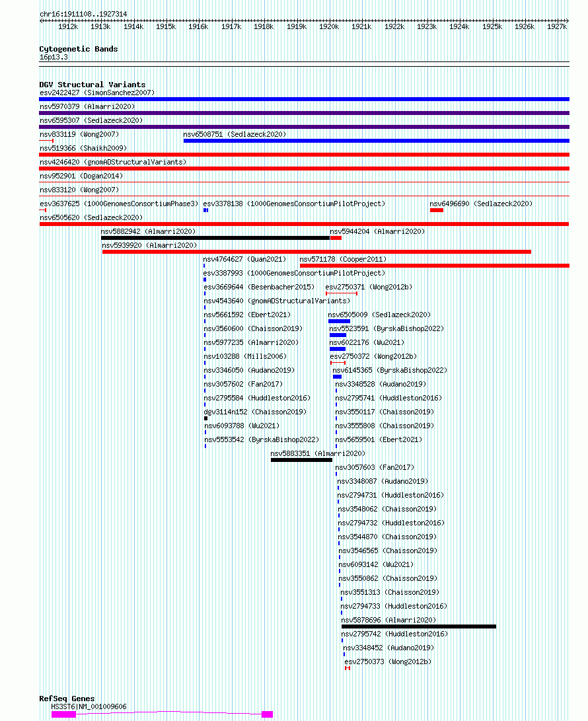
Task: Click the nsv2795741 (Huddleston2016) label
Action: point(388,398)
